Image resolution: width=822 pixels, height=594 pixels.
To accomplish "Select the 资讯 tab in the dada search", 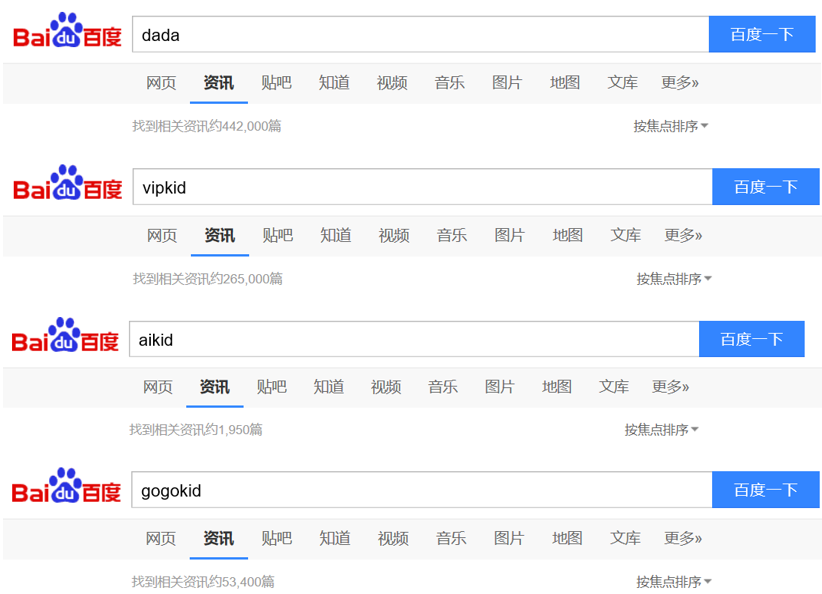I will pyautogui.click(x=219, y=83).
